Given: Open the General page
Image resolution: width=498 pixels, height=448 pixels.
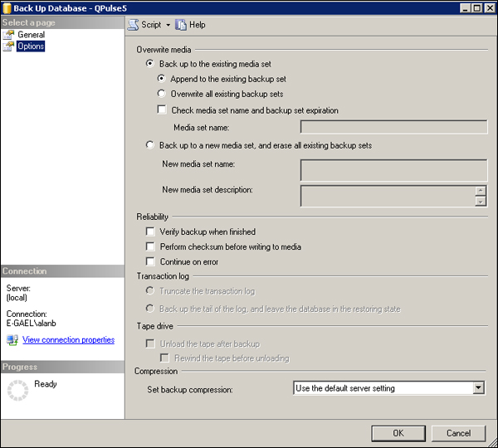Looking at the screenshot, I should pos(32,35).
